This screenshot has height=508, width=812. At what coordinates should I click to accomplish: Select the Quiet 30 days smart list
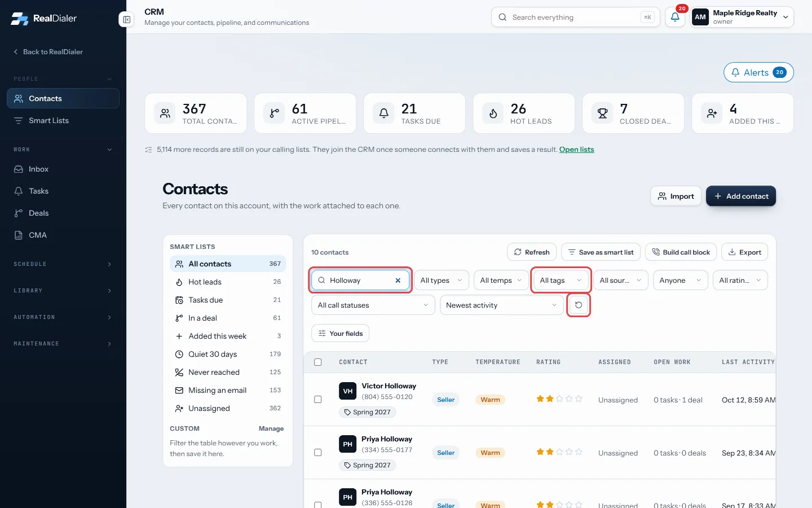pos(228,354)
